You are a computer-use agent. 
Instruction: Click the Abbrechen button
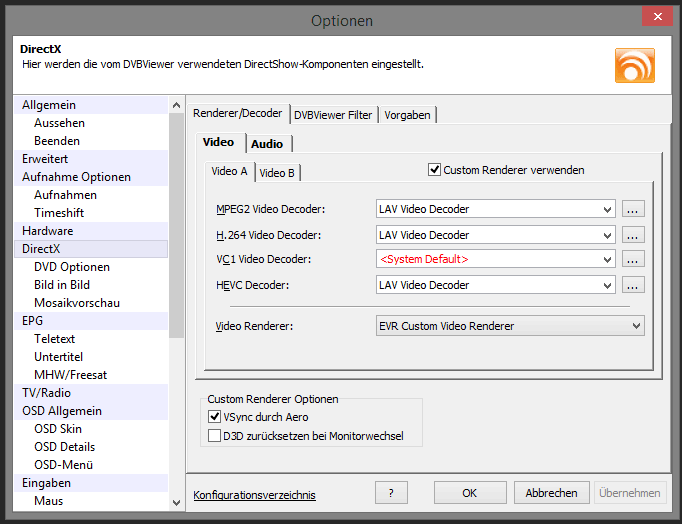(552, 493)
